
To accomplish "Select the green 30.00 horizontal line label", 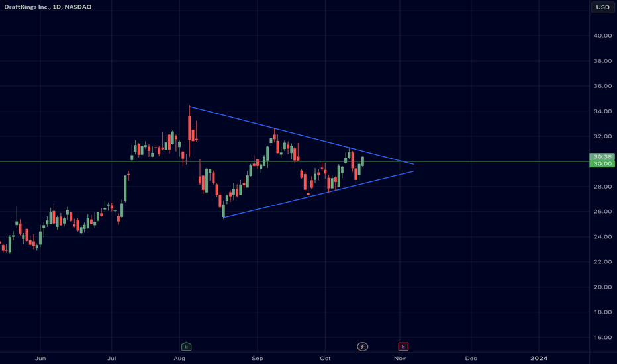I will point(602,163).
